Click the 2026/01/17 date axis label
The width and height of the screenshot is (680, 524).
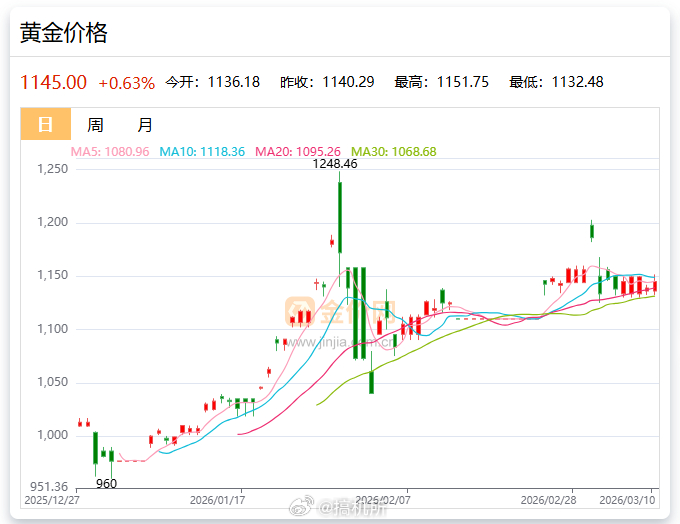pyautogui.click(x=217, y=500)
